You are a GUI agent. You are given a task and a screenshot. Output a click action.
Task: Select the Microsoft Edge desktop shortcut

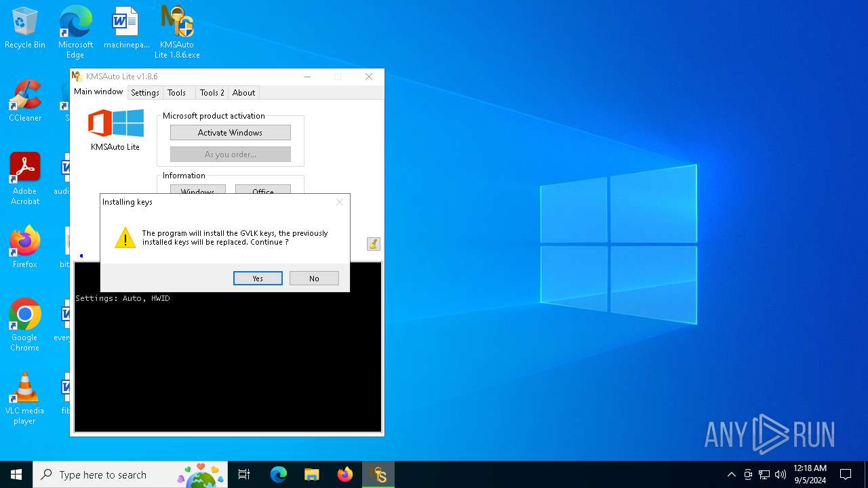(x=75, y=33)
